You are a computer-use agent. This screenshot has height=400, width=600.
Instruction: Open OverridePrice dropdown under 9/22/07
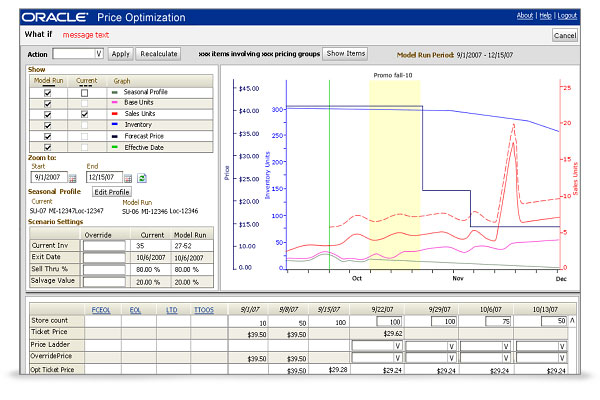tap(377, 358)
